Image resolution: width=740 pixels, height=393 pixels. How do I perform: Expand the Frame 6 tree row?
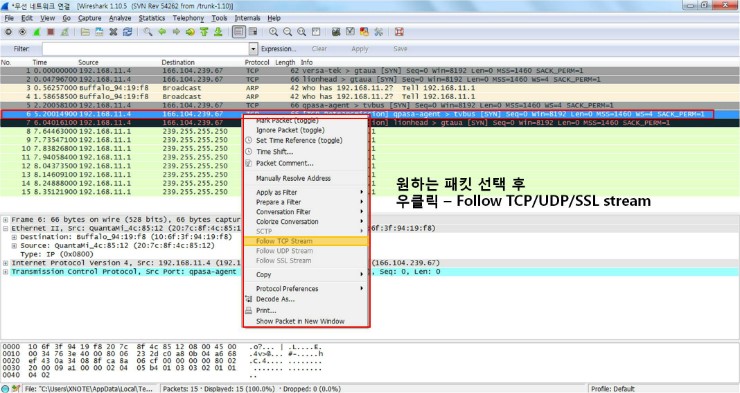click(5, 220)
